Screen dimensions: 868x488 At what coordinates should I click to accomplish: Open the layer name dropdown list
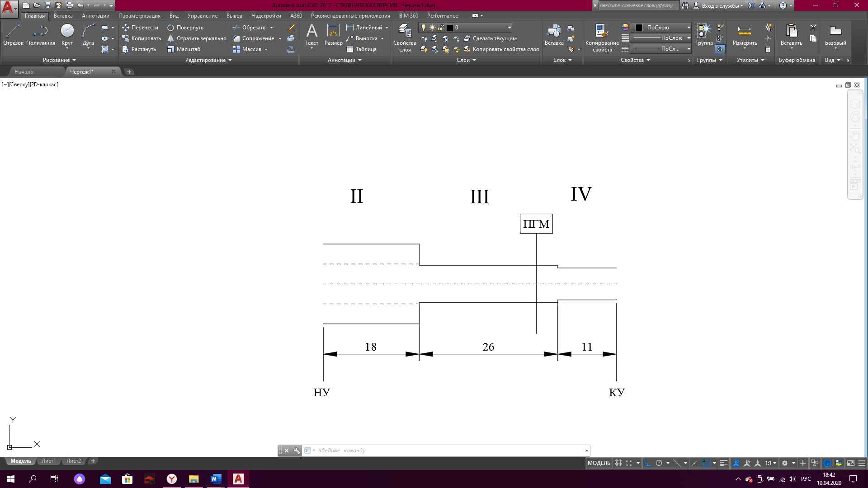(509, 28)
